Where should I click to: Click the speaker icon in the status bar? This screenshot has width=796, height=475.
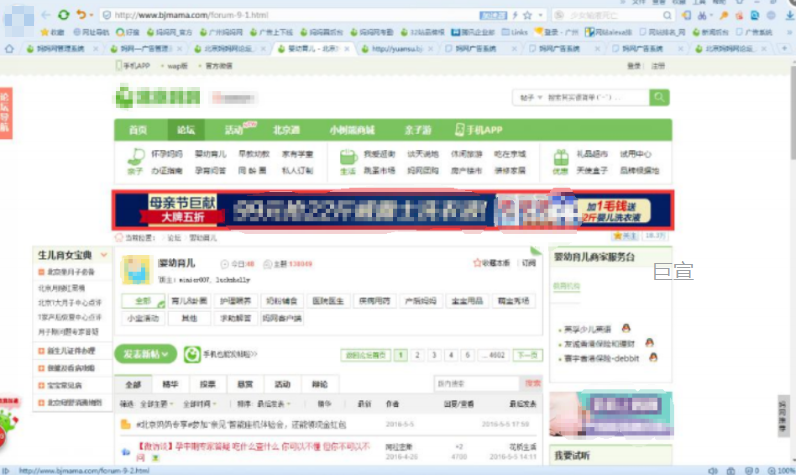(713, 470)
